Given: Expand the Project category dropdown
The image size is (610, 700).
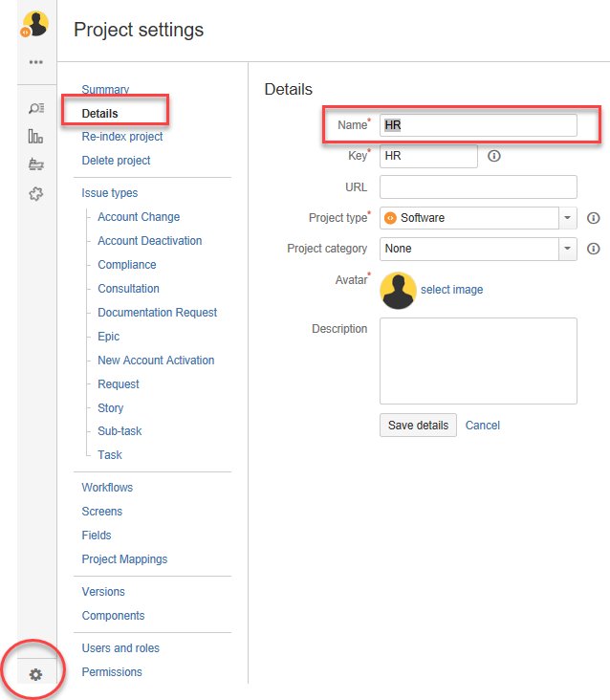Looking at the screenshot, I should (567, 249).
